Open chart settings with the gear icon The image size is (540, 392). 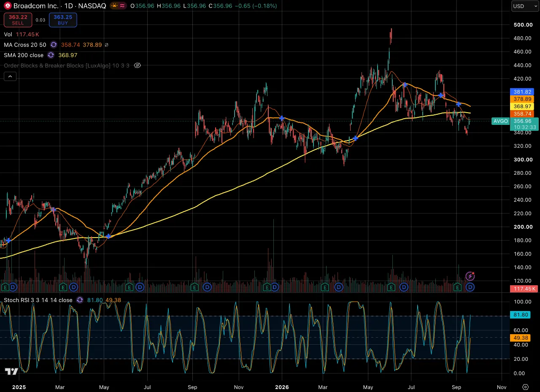(x=525, y=387)
